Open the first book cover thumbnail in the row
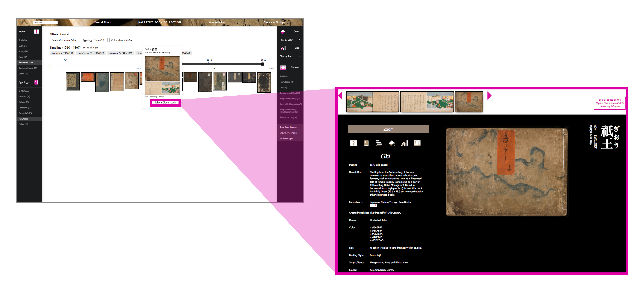Screen dimensions: 644x295 73,81
